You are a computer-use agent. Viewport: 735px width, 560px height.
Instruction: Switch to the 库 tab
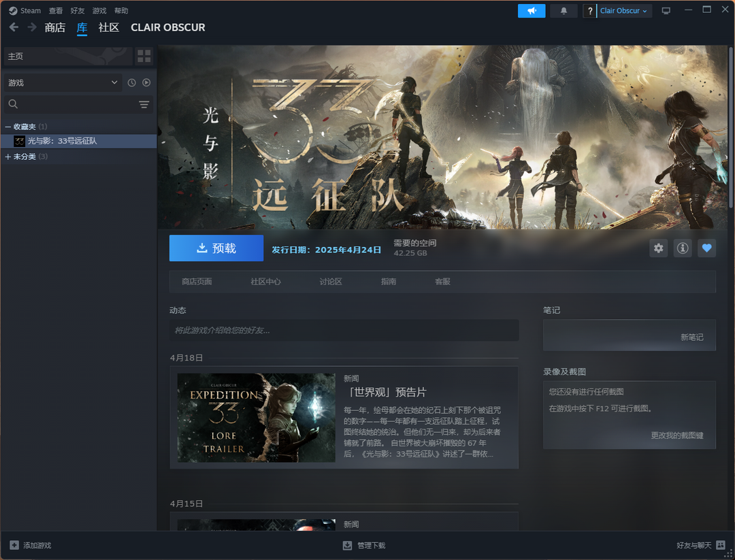[82, 28]
